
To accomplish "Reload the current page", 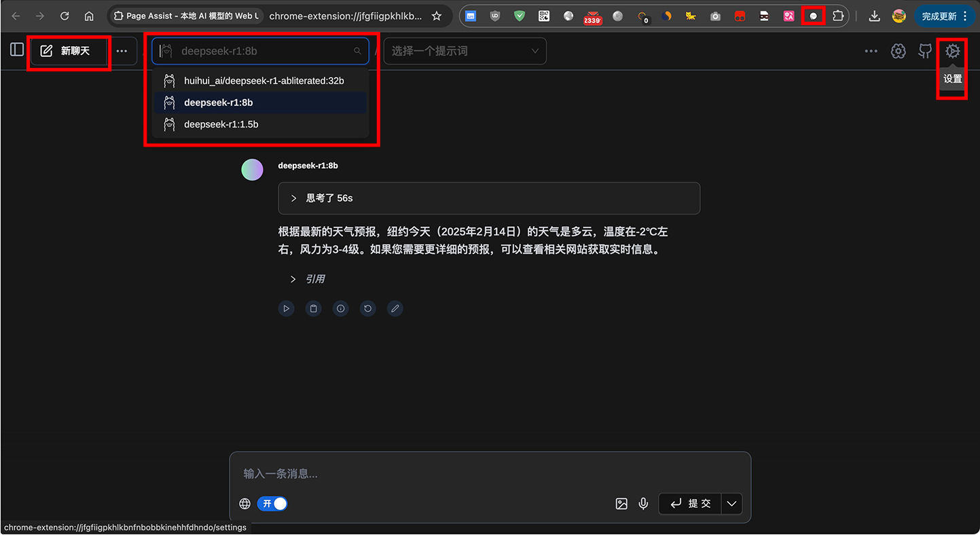I will point(65,16).
